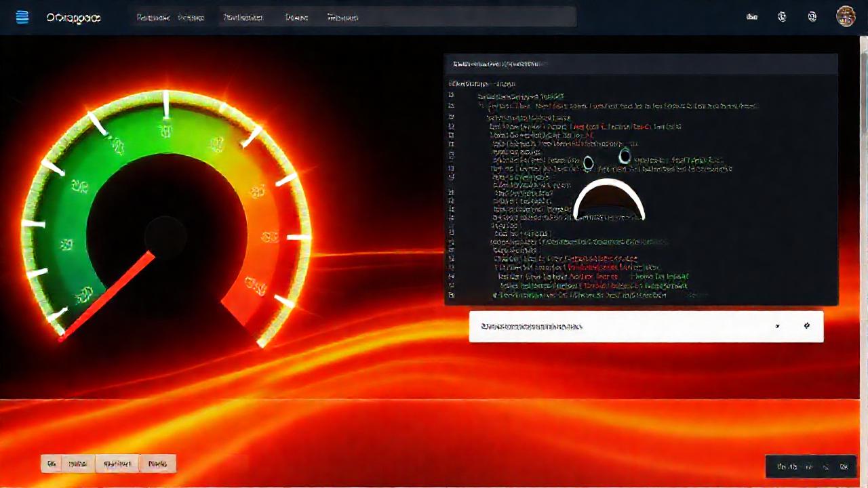This screenshot has height=488, width=868.
Task: Focus the white input bar below the code panel
Action: click(646, 327)
